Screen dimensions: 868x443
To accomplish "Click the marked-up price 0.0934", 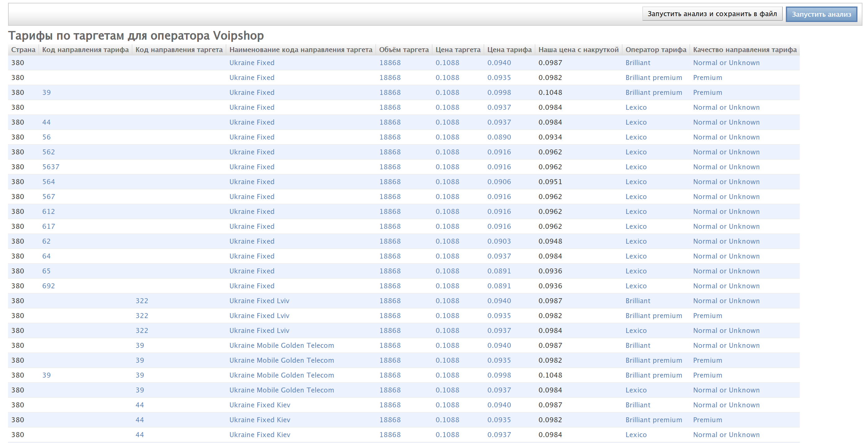I will click(550, 137).
